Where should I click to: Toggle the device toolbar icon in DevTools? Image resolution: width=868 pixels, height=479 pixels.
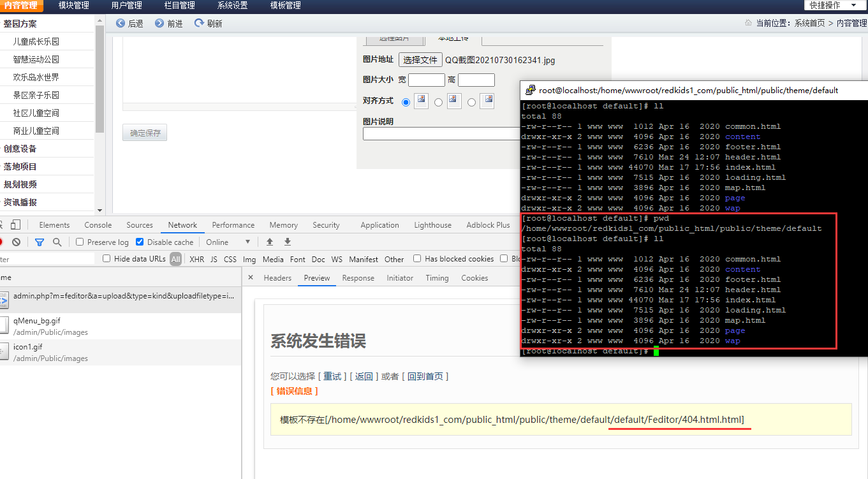click(x=16, y=225)
